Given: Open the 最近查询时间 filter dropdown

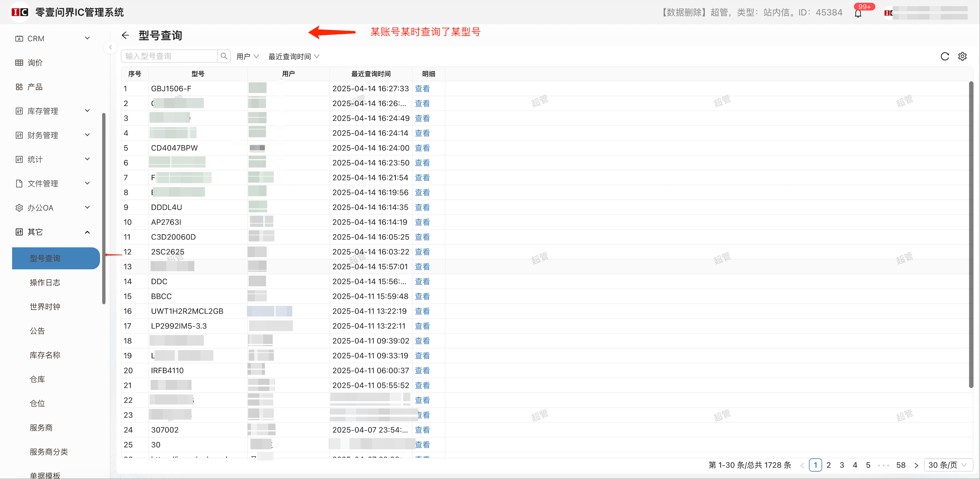Looking at the screenshot, I should coord(293,57).
